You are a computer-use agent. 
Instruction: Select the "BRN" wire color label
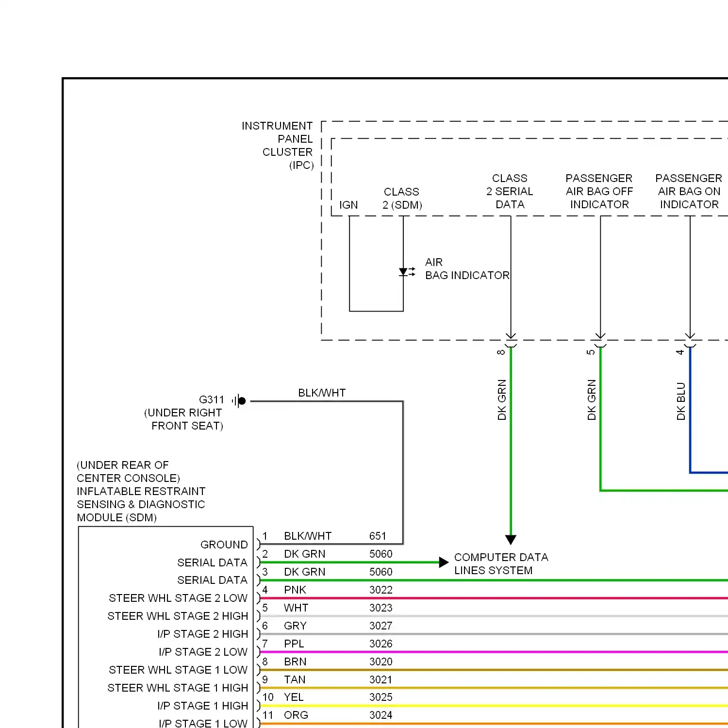(295, 662)
